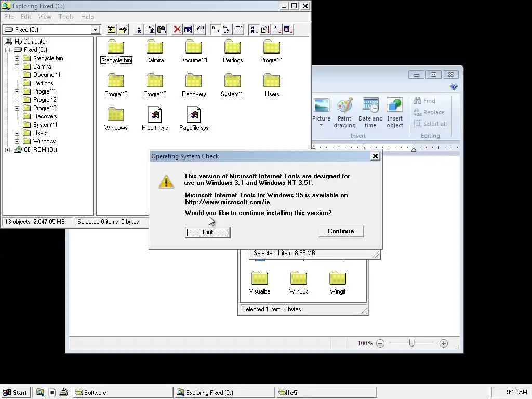This screenshot has height=399, width=532.
Task: Open the View menu in Explorer
Action: [x=45, y=17]
